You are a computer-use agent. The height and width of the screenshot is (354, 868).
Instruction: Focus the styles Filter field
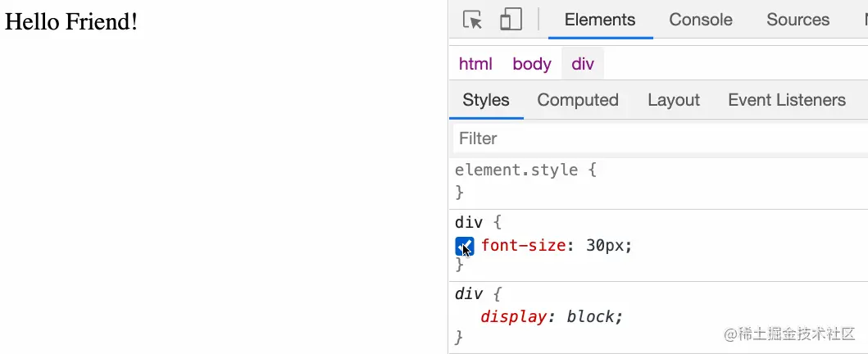click(661, 138)
